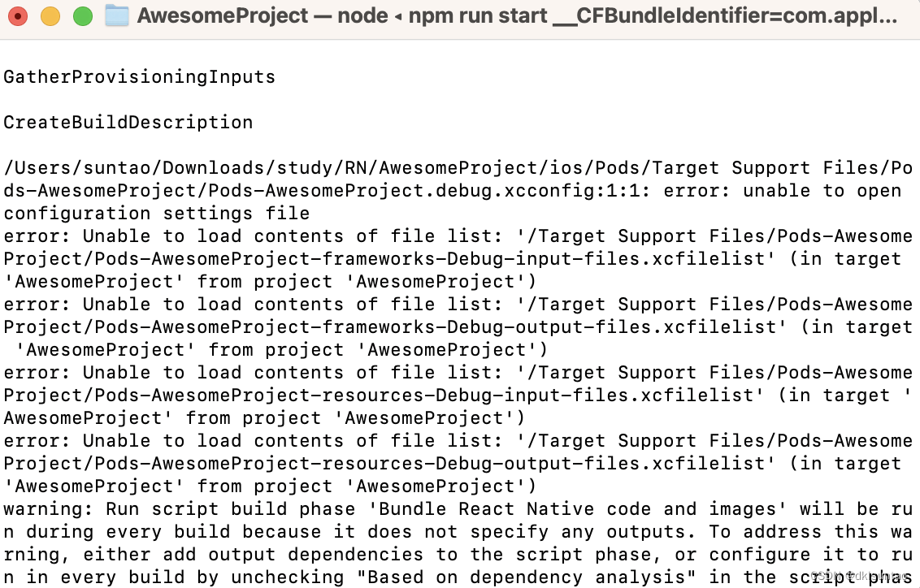Click the yellow minimize traffic light
This screenshot has height=588, width=920.
coord(50,15)
